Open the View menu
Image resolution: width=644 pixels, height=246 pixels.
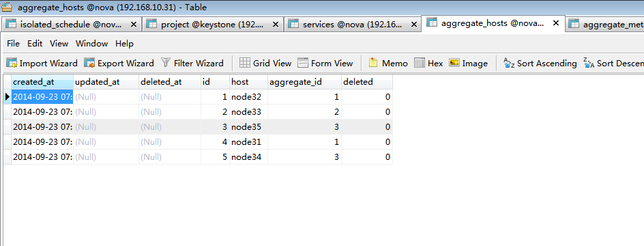pos(59,44)
